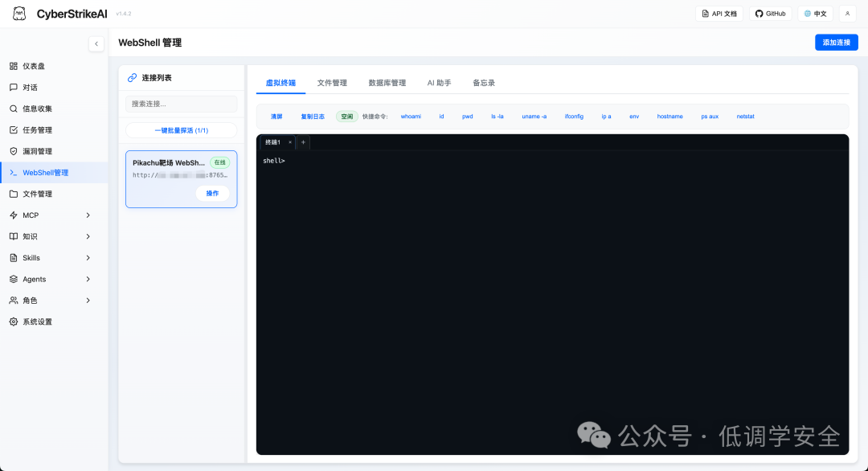This screenshot has height=471, width=868.
Task: Click the 仪表盘 dashboard icon
Action: [x=14, y=66]
